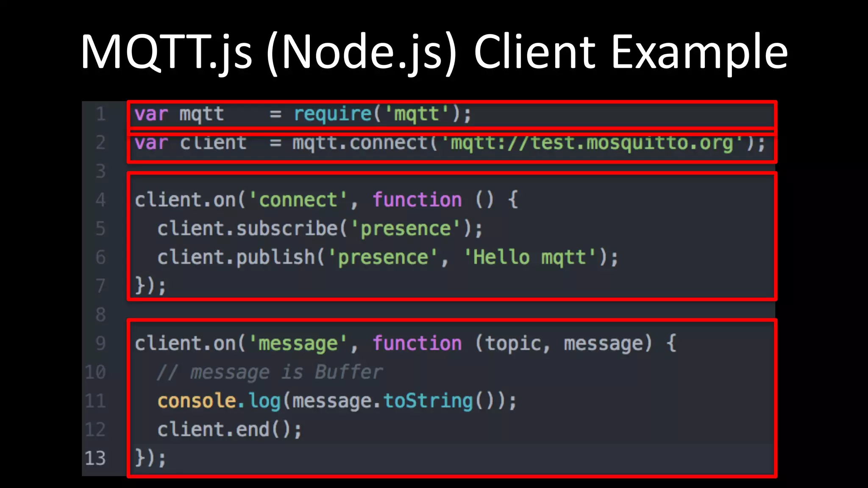The height and width of the screenshot is (488, 868).
Task: Click the 'topic' parameter on line 9
Action: pyautogui.click(x=513, y=343)
